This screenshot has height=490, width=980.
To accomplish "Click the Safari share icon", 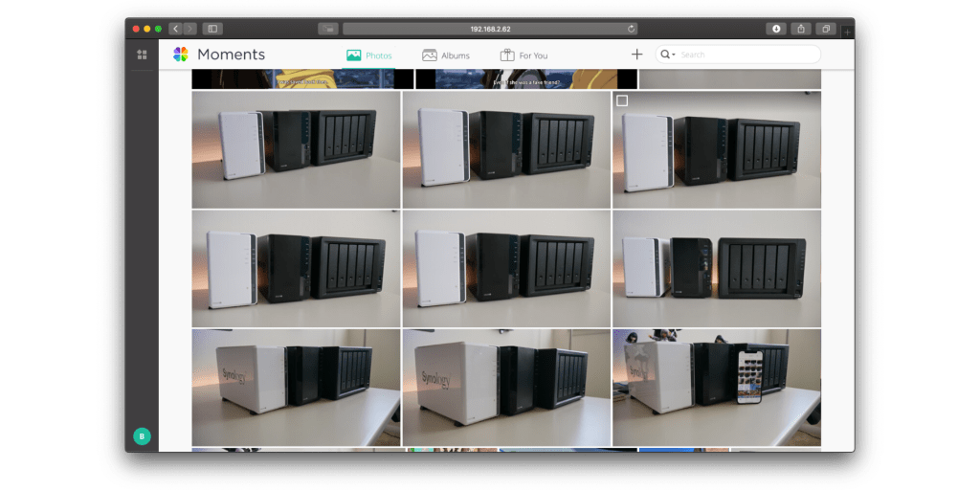I will [x=801, y=29].
